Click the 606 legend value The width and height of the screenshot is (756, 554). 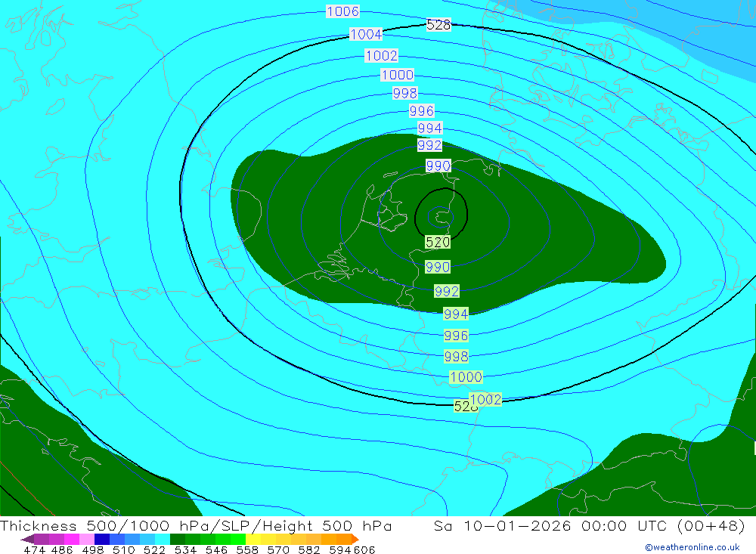pyautogui.click(x=364, y=549)
